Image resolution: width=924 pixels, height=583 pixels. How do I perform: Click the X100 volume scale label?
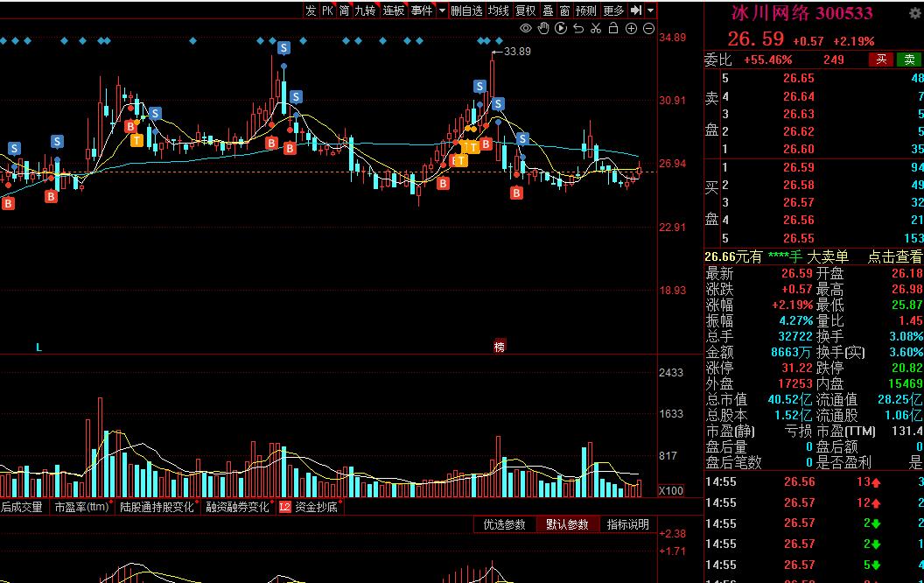(x=670, y=490)
